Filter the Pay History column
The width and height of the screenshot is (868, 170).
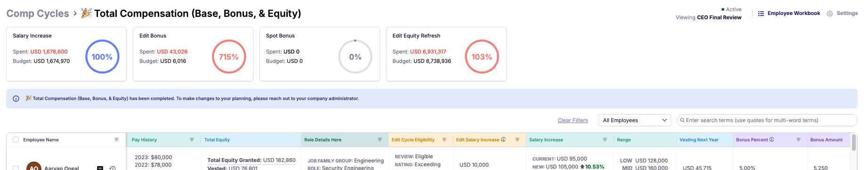coord(192,140)
